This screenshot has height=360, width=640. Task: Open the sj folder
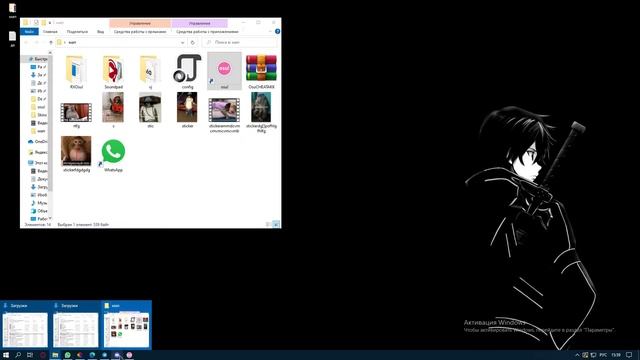(x=150, y=72)
